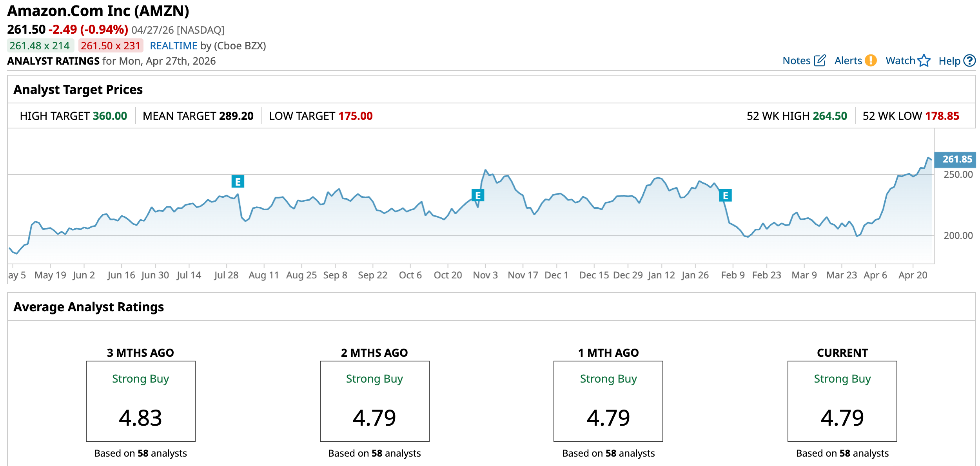The width and height of the screenshot is (980, 466).
Task: Click the 261.85 current price label
Action: pos(956,159)
